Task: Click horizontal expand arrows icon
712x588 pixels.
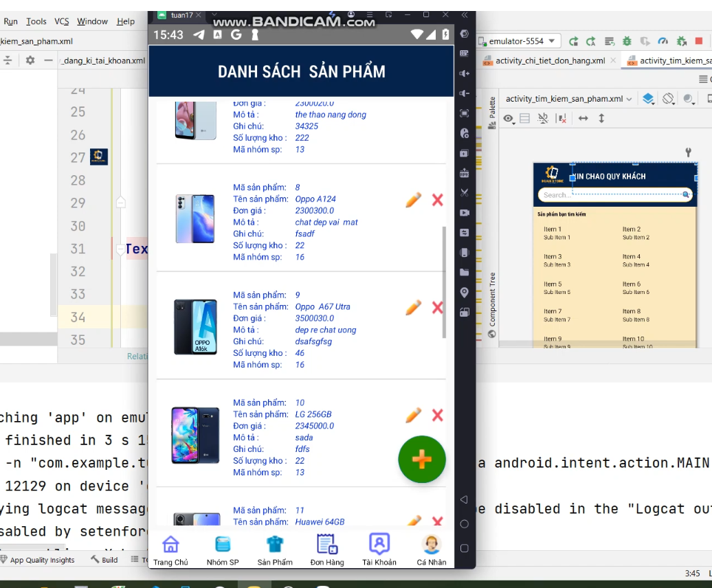Action: (583, 118)
